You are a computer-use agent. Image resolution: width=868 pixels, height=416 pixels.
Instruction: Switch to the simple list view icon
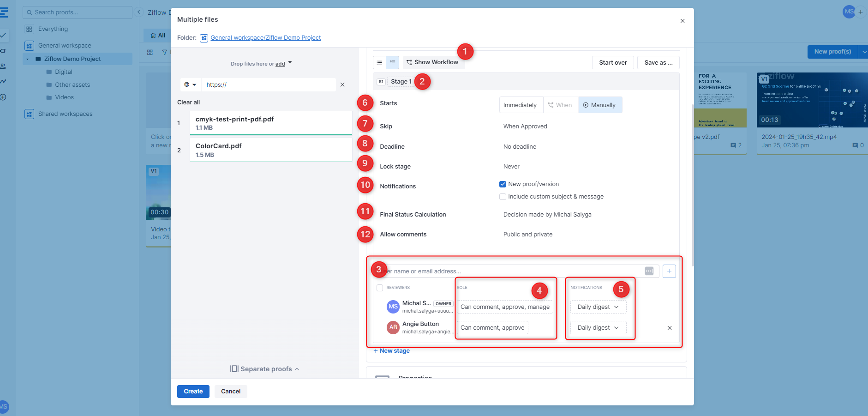[379, 62]
